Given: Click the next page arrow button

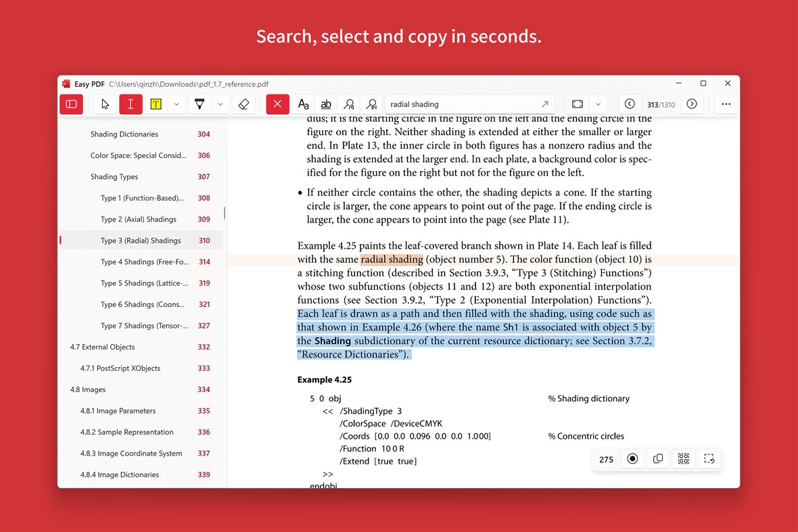Looking at the screenshot, I should point(691,103).
